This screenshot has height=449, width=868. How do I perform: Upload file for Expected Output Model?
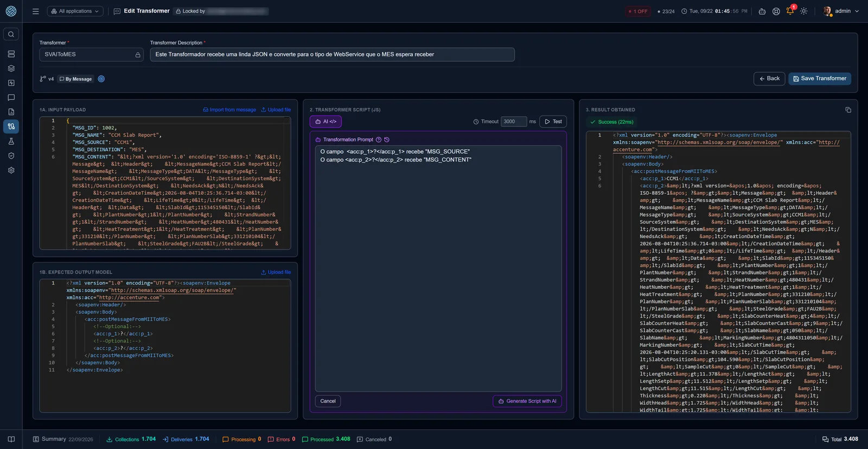[x=276, y=273]
